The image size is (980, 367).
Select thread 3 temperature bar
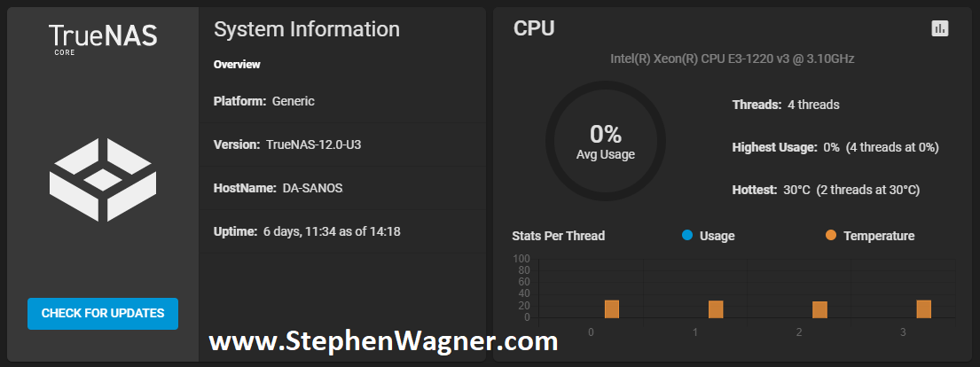click(924, 308)
